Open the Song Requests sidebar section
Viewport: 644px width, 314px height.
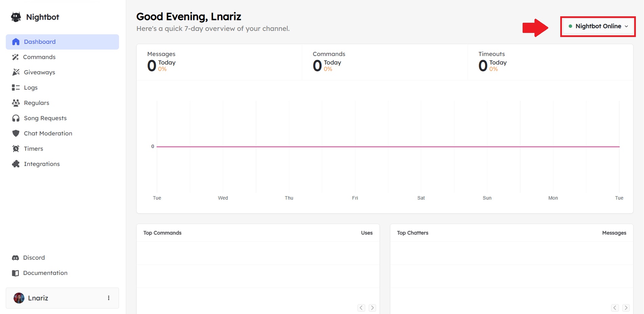coord(62,118)
